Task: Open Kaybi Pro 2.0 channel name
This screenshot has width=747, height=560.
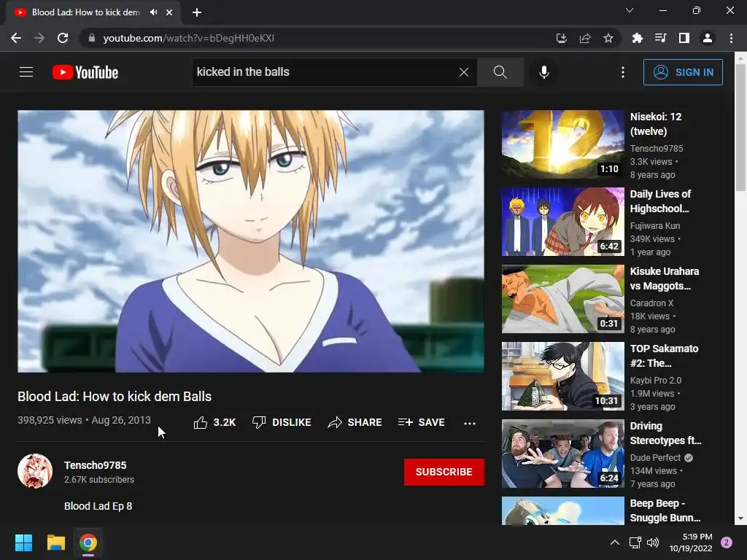Action: tap(656, 381)
